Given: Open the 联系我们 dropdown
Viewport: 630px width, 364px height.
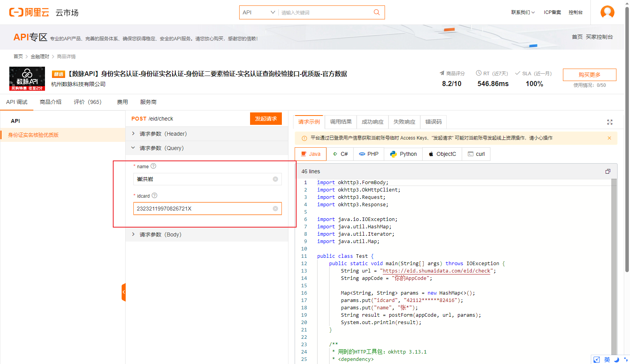Looking at the screenshot, I should pyautogui.click(x=523, y=12).
